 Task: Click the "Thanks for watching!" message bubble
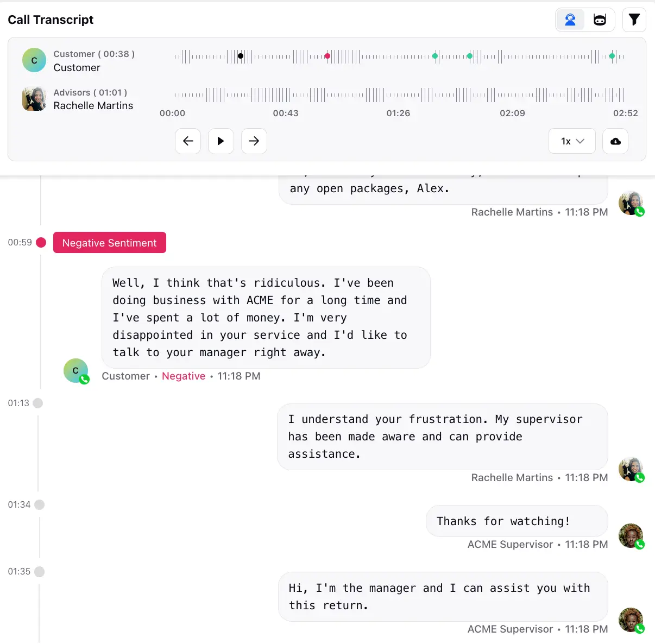pos(517,521)
